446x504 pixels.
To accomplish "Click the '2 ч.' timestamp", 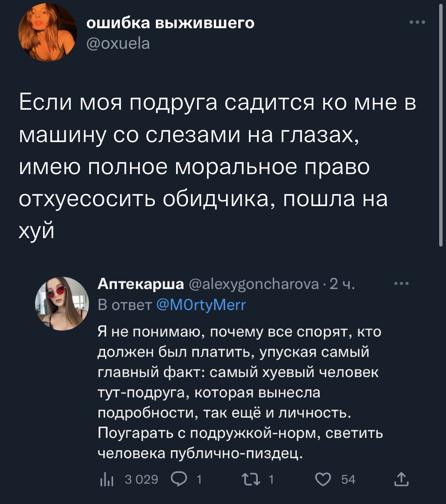I will pyautogui.click(x=342, y=284).
